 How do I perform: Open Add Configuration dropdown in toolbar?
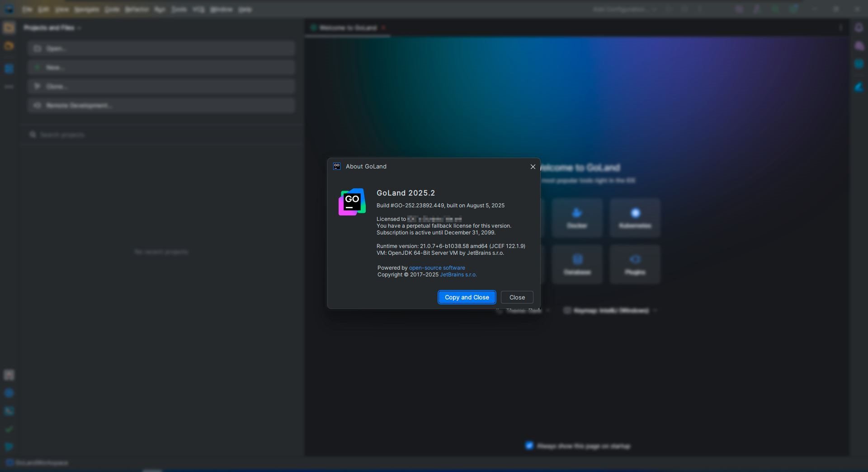pos(625,9)
